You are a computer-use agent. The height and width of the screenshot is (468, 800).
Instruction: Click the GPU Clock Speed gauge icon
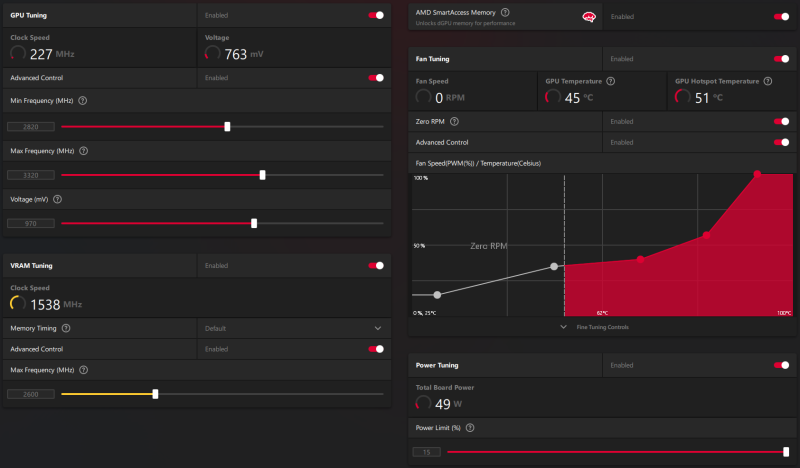coord(18,53)
